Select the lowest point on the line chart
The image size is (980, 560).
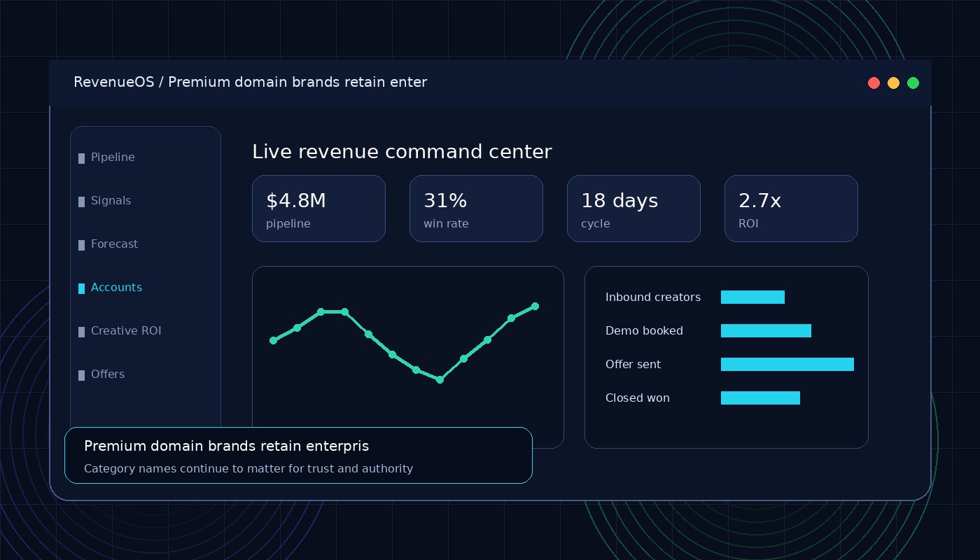coord(440,379)
